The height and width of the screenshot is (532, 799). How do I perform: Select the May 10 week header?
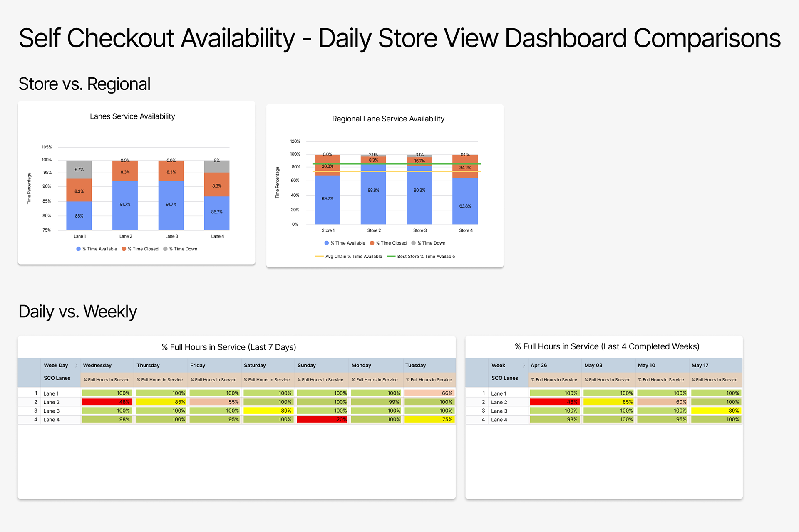tap(647, 366)
